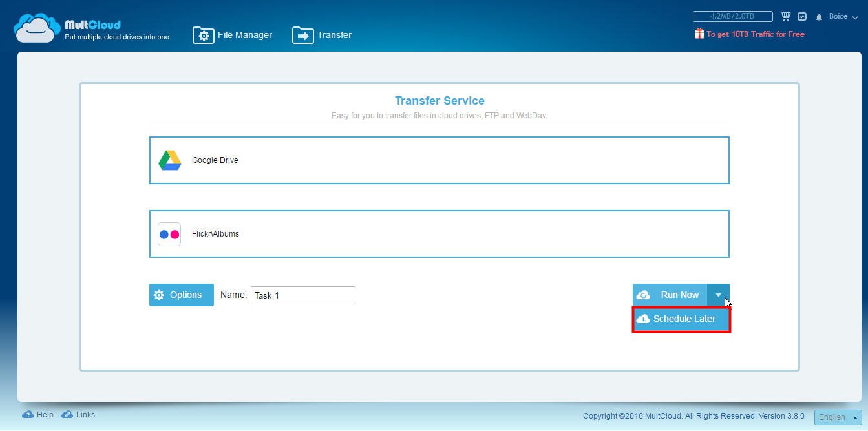
Task: Choose Schedule Later from the menu
Action: tap(681, 319)
